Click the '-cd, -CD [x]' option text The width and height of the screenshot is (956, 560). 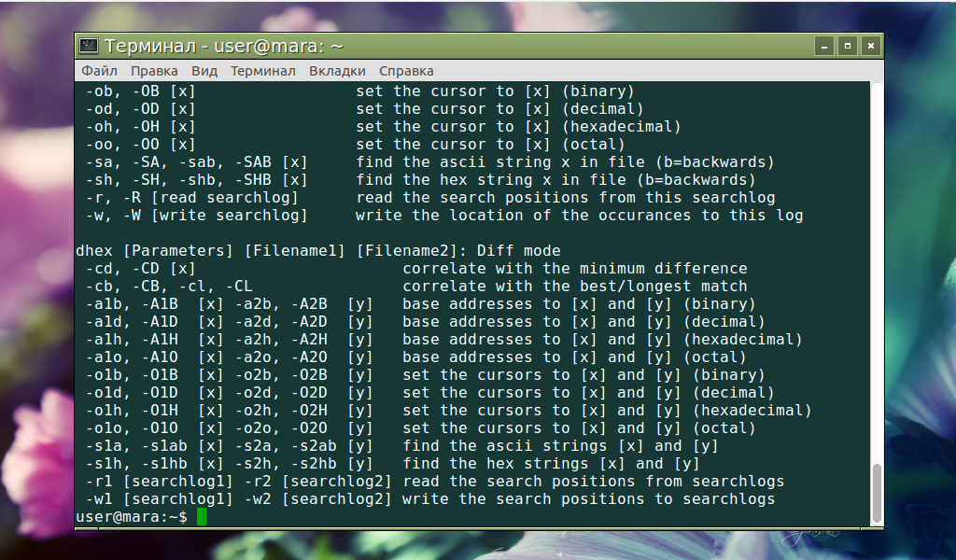141,268
